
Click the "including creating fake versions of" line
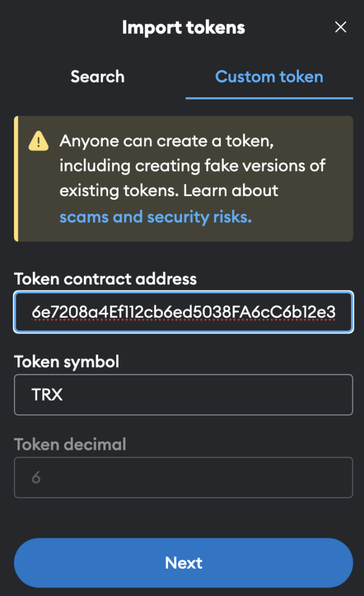[x=192, y=165]
